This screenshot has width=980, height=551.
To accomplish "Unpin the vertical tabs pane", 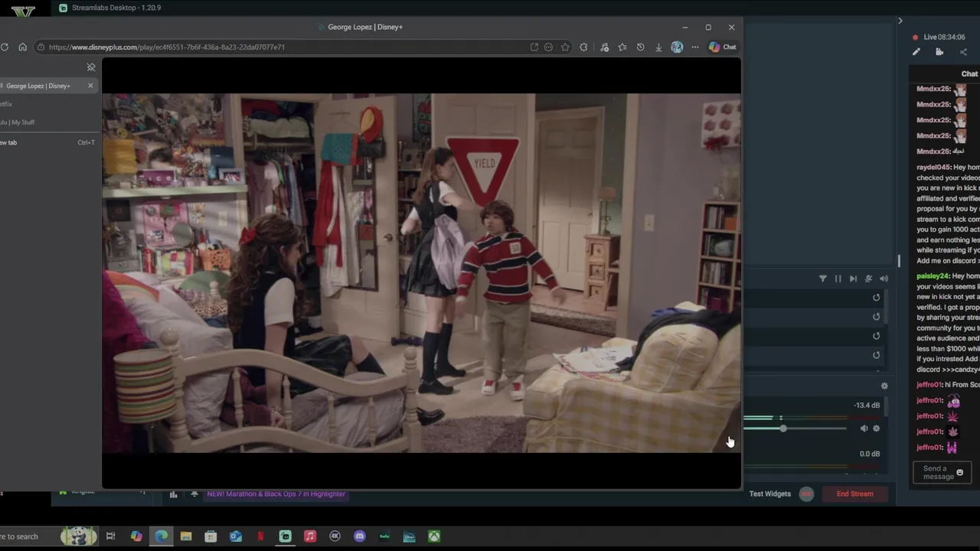I will tap(91, 67).
